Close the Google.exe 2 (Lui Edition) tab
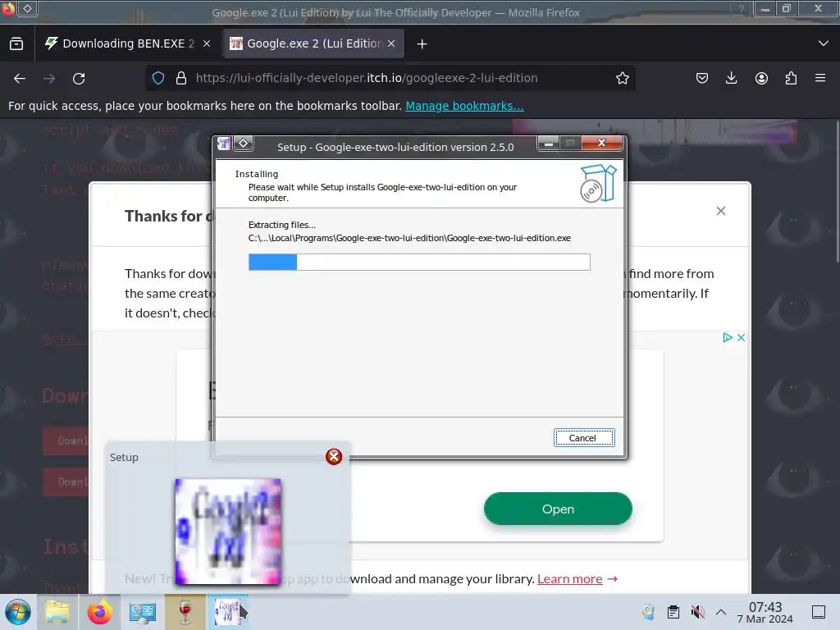 [391, 43]
